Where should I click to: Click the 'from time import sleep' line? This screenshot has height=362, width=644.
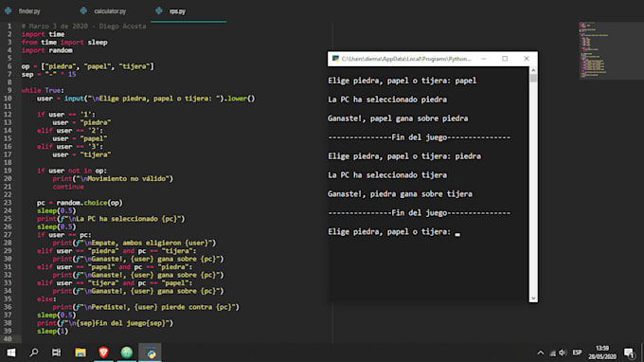[64, 43]
